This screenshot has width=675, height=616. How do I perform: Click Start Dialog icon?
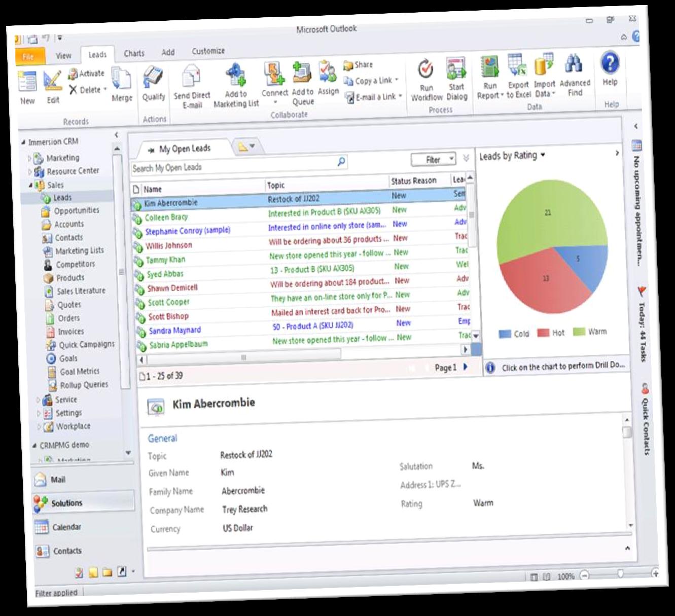click(x=456, y=69)
